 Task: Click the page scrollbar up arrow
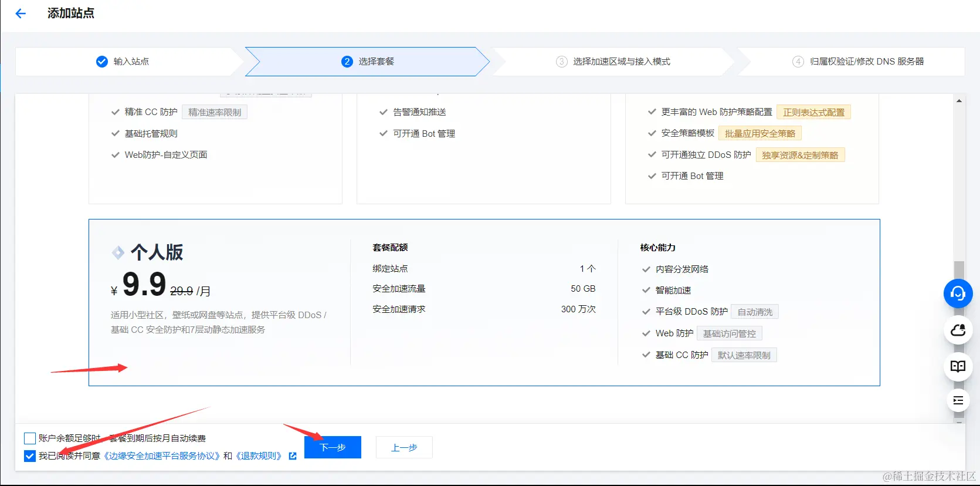coord(959,101)
